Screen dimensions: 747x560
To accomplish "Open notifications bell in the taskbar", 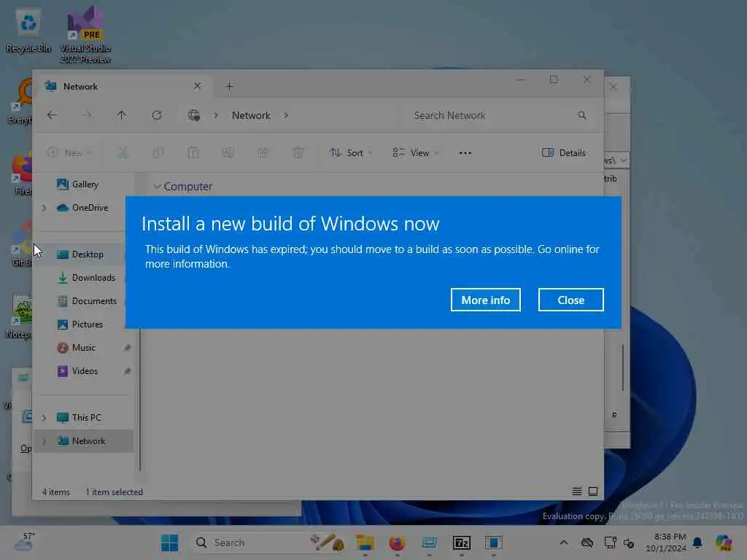I will coord(698,542).
